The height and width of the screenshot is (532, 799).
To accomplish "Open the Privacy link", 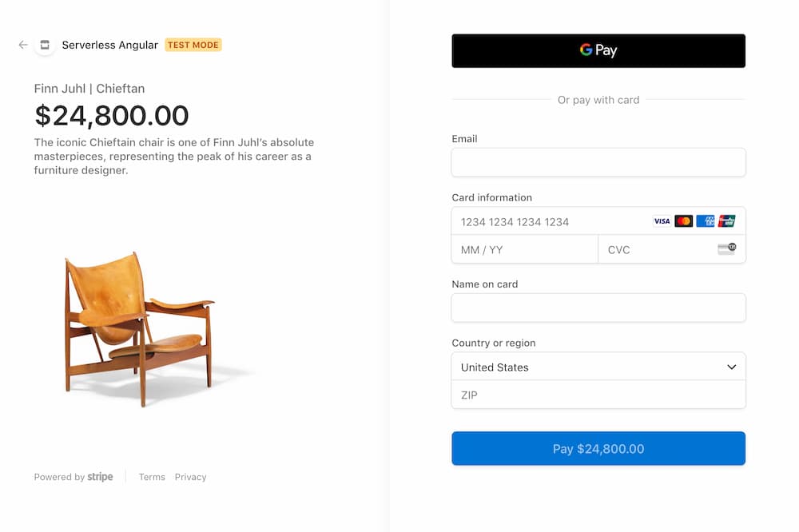I will tap(190, 477).
